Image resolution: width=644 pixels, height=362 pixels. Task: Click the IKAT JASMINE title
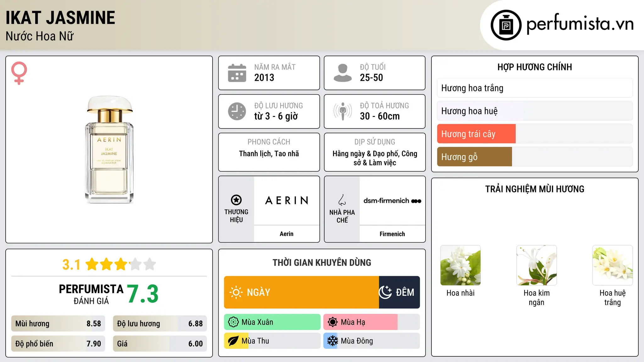(60, 18)
